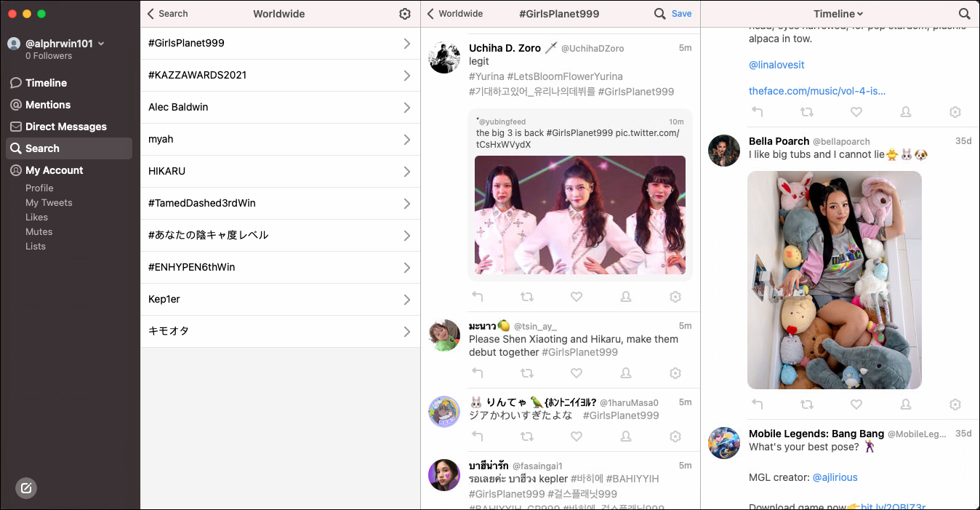View user profile icon on @1haruMasa0 tweet
This screenshot has width=980, height=510.
(x=626, y=437)
